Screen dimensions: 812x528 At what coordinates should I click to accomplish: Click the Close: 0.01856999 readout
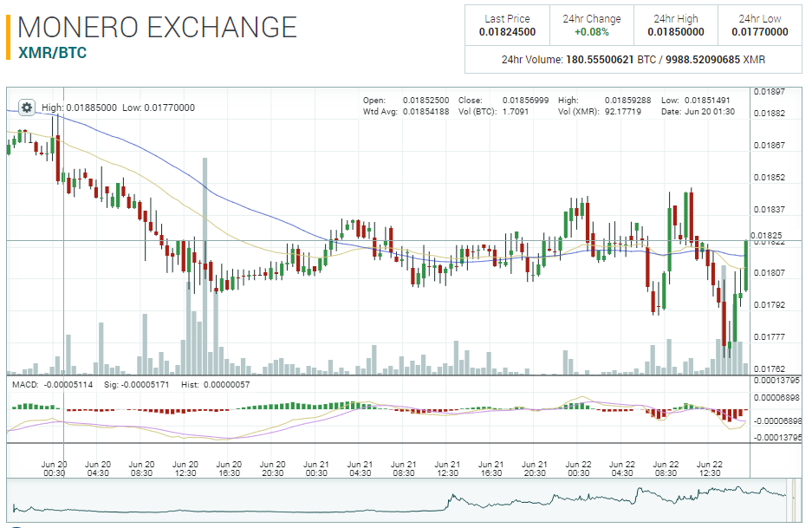(x=503, y=100)
